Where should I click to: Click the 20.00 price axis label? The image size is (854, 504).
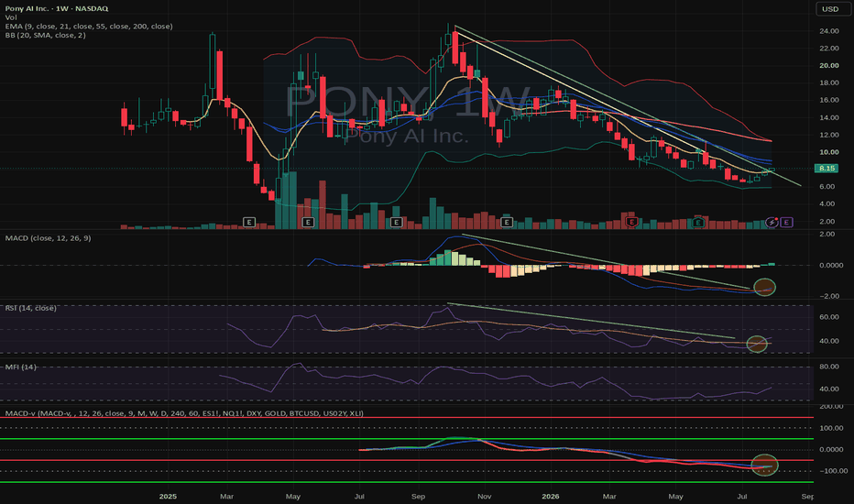coord(829,65)
